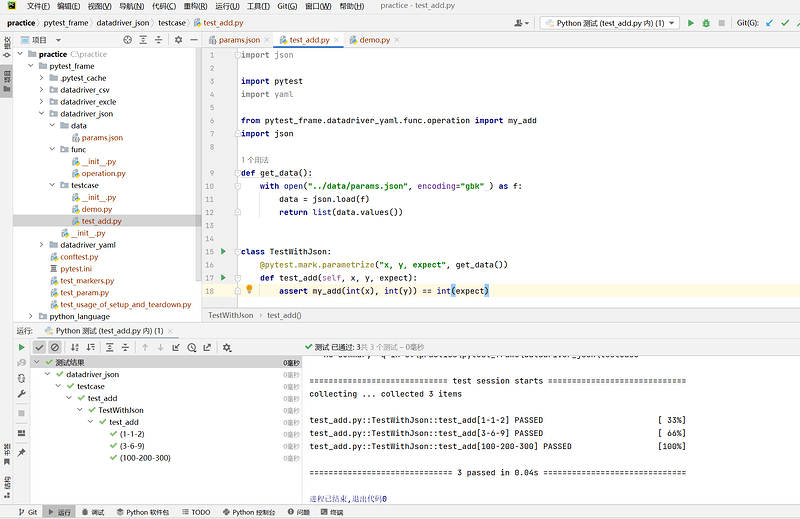Expand all test results in the run toolbar
800x519 pixels.
tap(110, 348)
